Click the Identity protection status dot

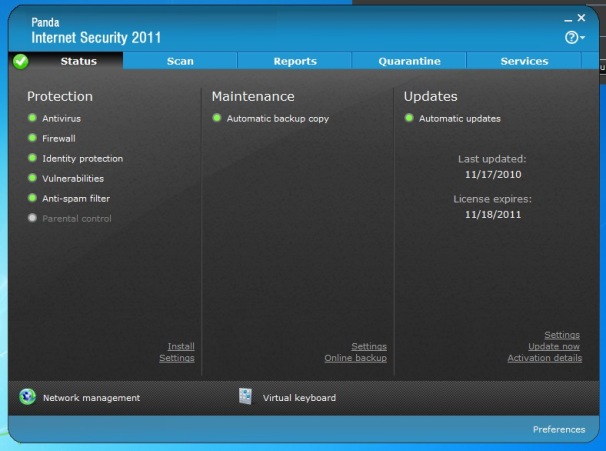(32, 158)
